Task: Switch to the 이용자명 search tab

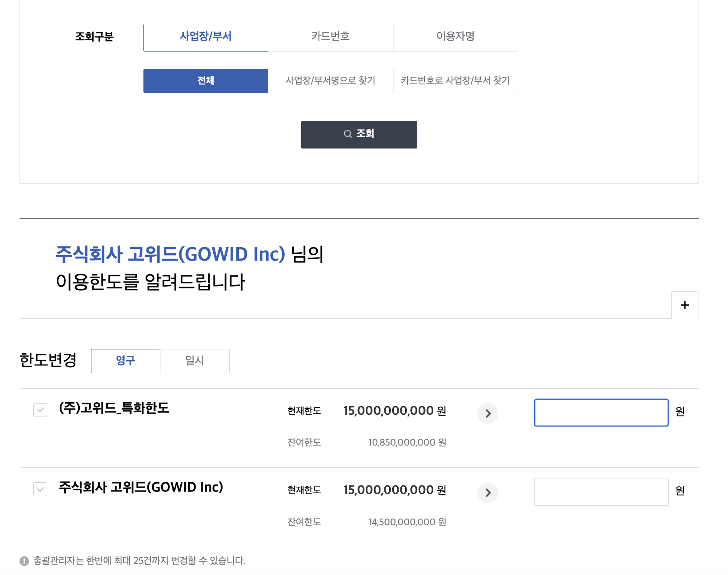Action: pos(455,37)
